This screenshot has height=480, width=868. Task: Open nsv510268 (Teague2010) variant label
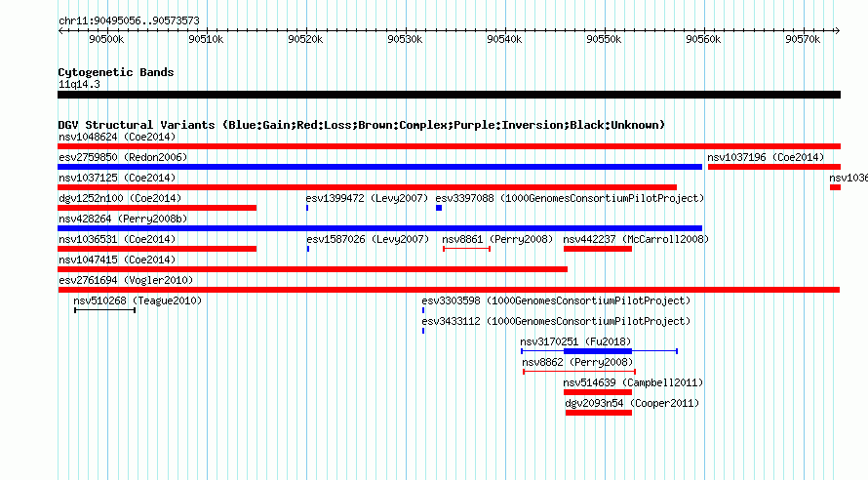[138, 300]
